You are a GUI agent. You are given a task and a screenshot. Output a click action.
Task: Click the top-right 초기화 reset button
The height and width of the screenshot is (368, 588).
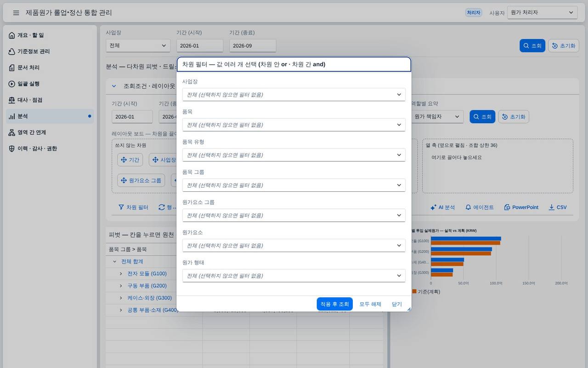564,46
